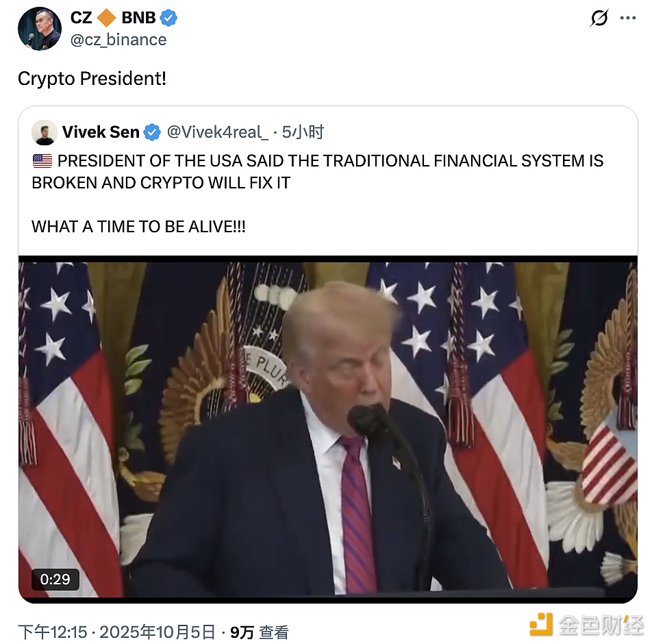
Task: Click the US flag emoji in quoted post
Action: pos(42,160)
